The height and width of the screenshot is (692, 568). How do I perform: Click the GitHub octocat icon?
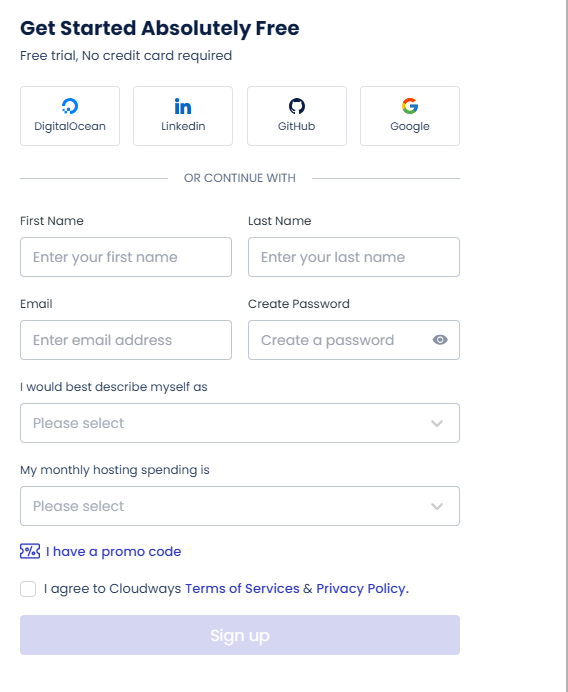(297, 106)
